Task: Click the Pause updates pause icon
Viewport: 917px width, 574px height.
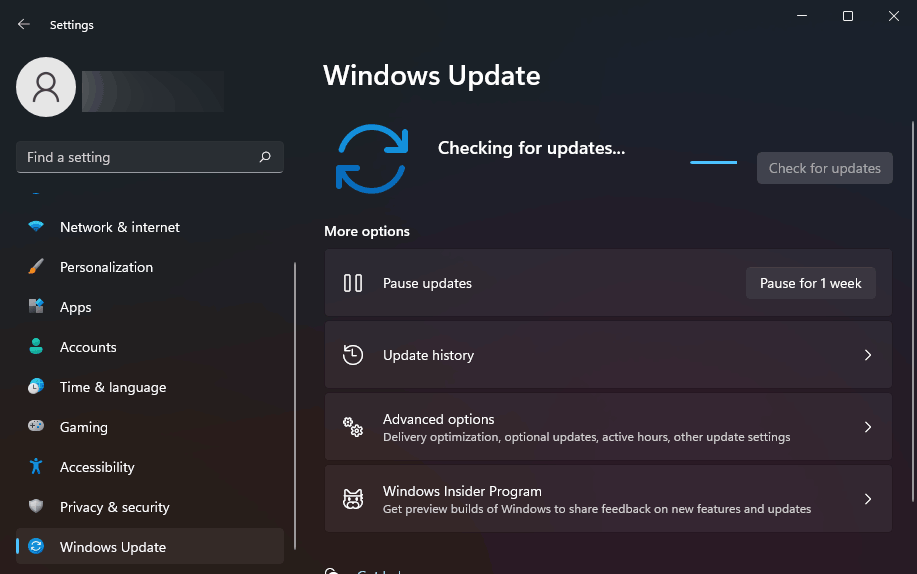Action: [x=353, y=283]
